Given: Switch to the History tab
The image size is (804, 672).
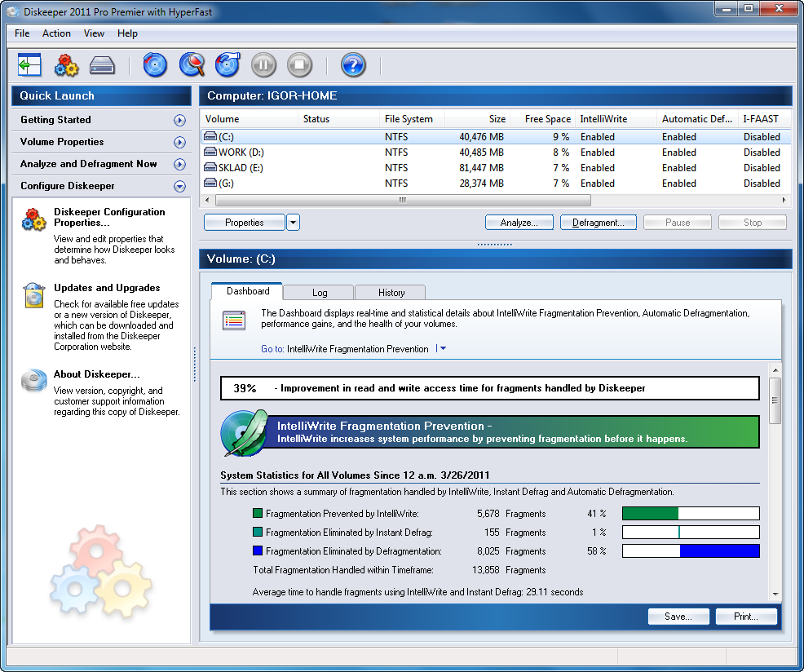Looking at the screenshot, I should [391, 293].
